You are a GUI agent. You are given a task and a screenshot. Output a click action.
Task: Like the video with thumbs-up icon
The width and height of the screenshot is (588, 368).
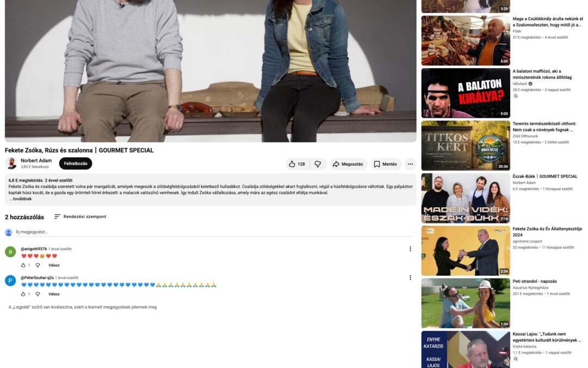coord(297,164)
